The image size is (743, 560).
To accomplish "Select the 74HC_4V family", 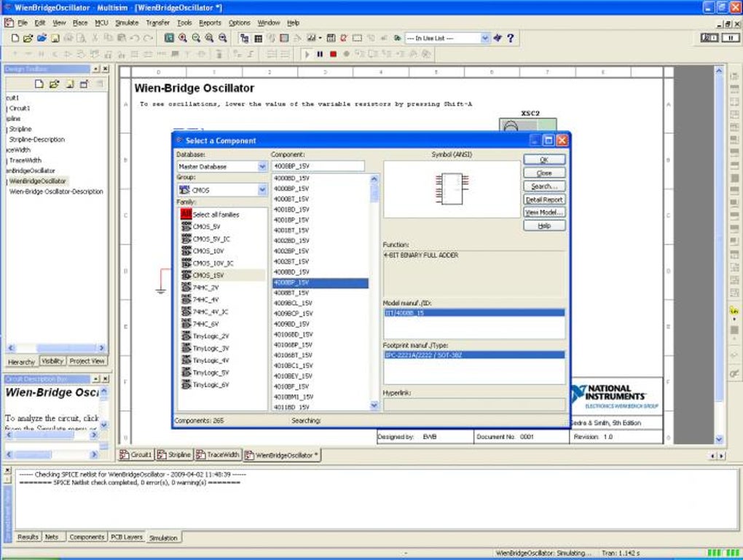I will (205, 299).
